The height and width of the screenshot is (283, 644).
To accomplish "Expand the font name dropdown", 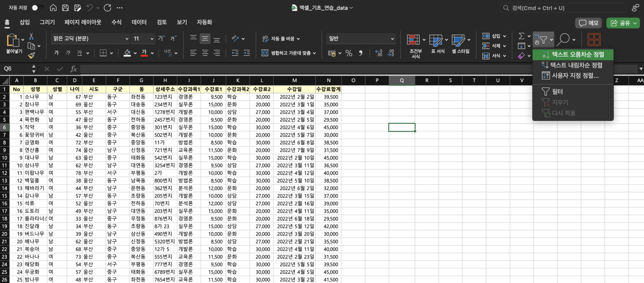I will 126,39.
